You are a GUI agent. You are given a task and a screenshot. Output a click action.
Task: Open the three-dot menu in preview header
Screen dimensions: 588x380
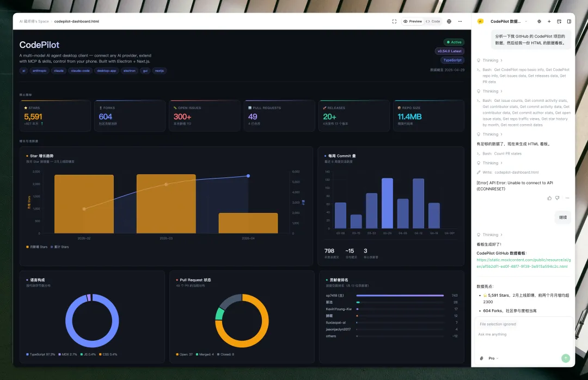pos(460,21)
